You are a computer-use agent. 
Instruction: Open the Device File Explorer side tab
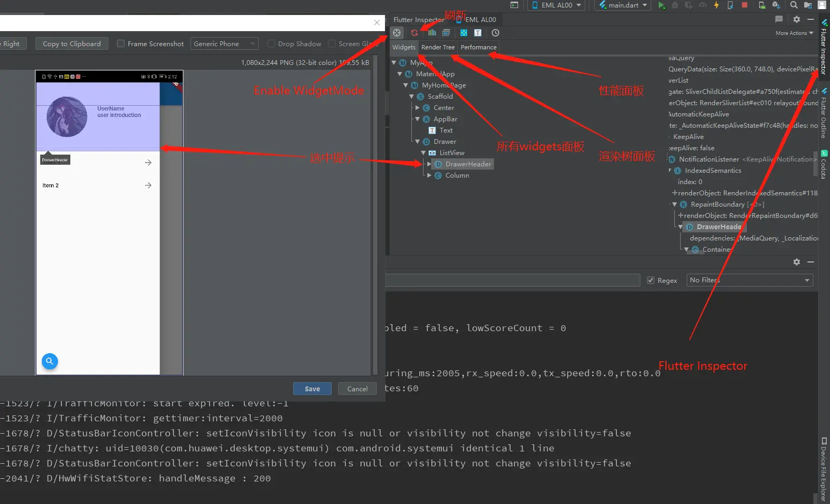pyautogui.click(x=824, y=470)
